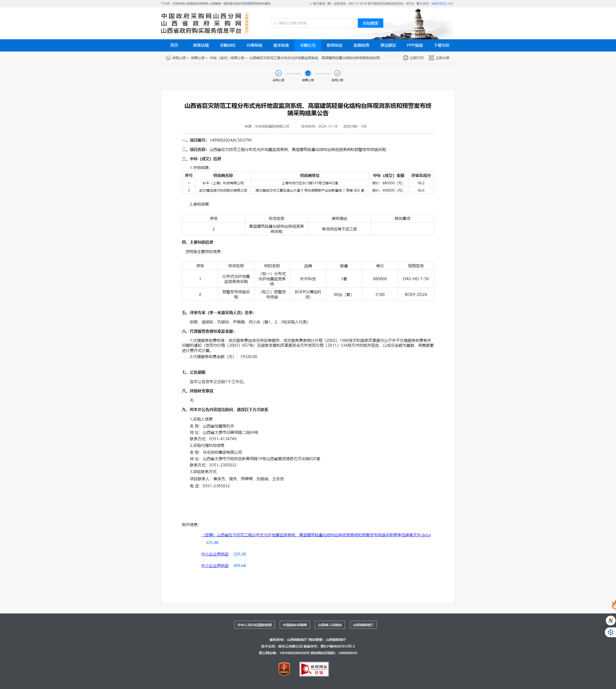Open the 政策法规 navigation tab
The height and width of the screenshot is (689, 616).
201,45
